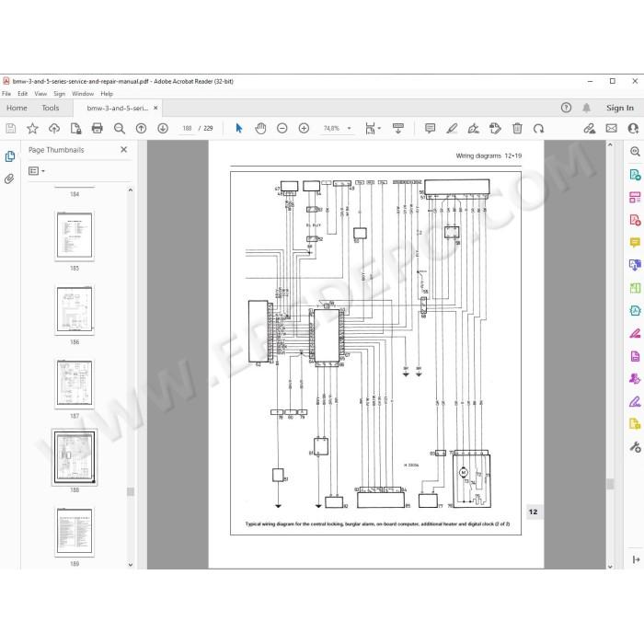Screen dimensions: 644x644
Task: Open the Window menu
Action: click(x=83, y=94)
